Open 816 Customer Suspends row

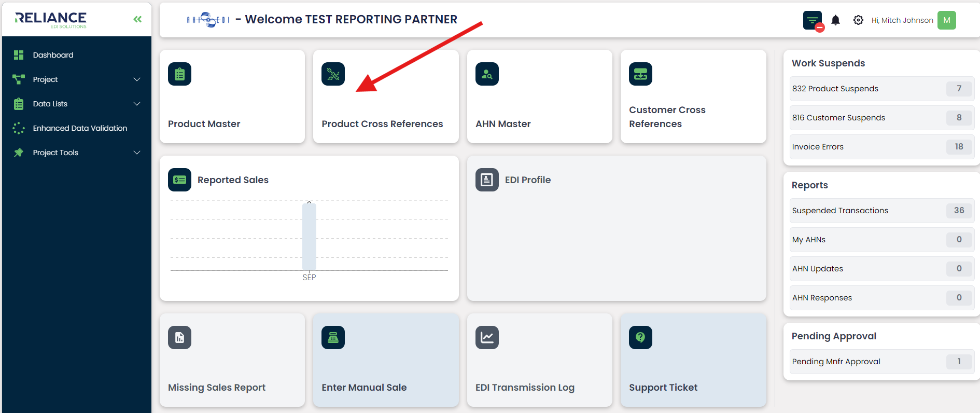881,118
